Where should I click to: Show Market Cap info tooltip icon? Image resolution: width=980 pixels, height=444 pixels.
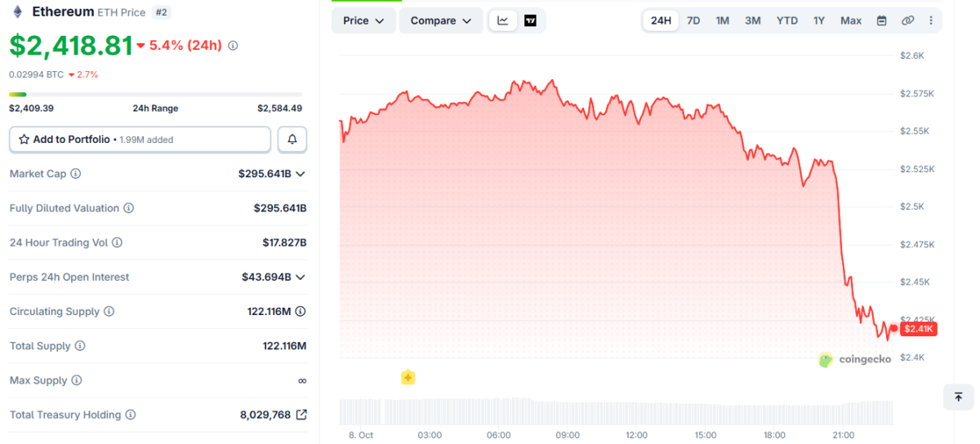(x=76, y=174)
